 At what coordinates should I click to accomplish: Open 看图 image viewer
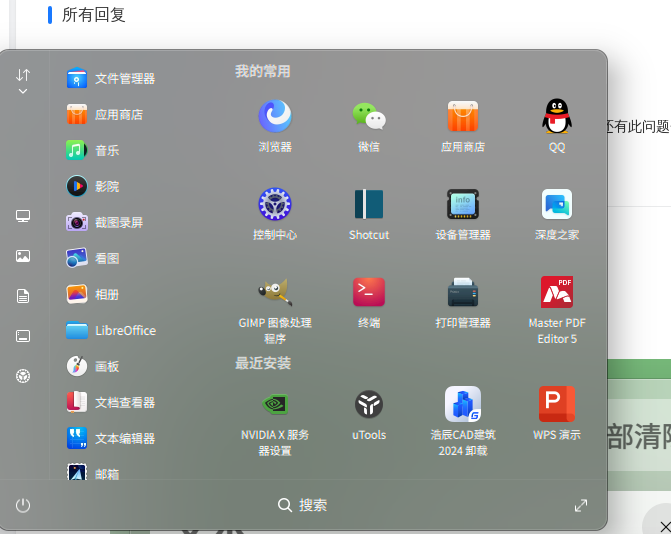tap(93, 258)
